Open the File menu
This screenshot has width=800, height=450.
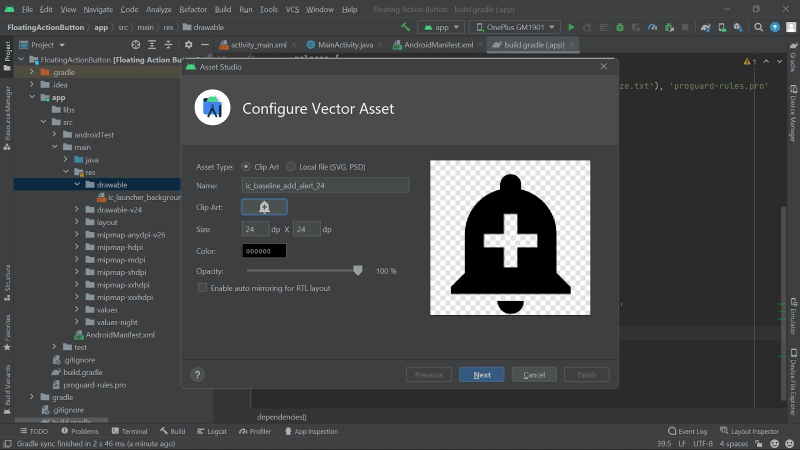coord(27,9)
